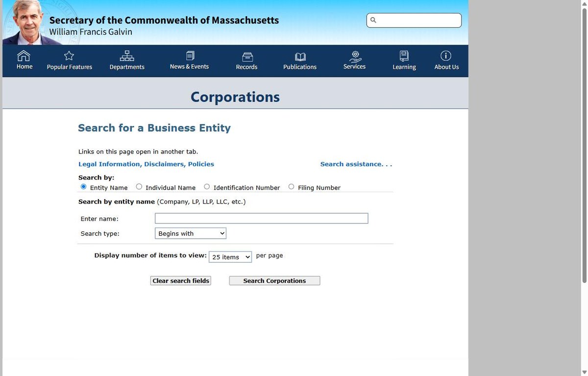Open Learning book icon
The height and width of the screenshot is (376, 588).
pos(404,55)
